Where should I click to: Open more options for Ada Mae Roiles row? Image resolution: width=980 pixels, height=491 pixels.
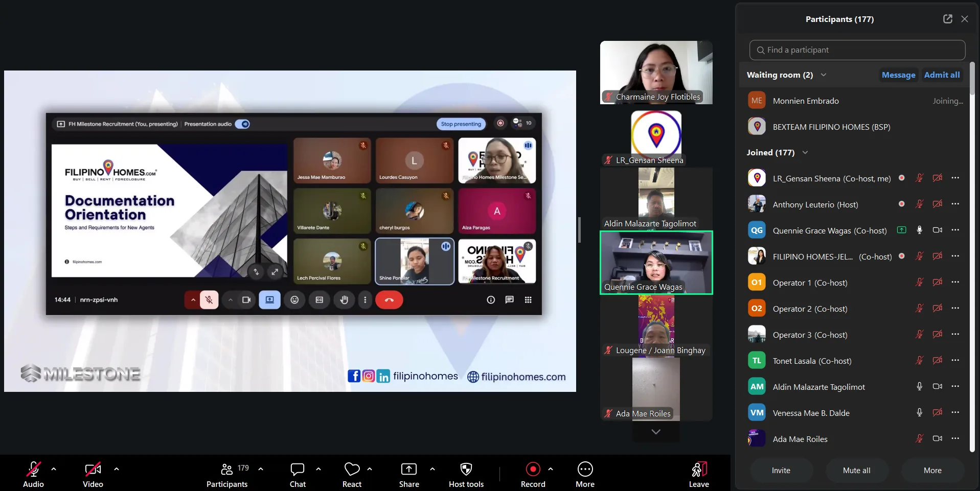click(x=955, y=438)
